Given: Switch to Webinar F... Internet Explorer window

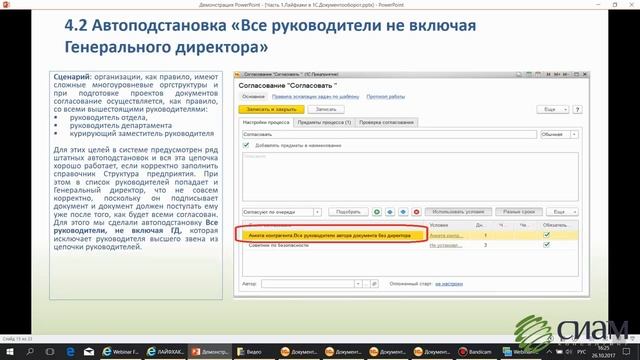Looking at the screenshot, I should 121,351.
